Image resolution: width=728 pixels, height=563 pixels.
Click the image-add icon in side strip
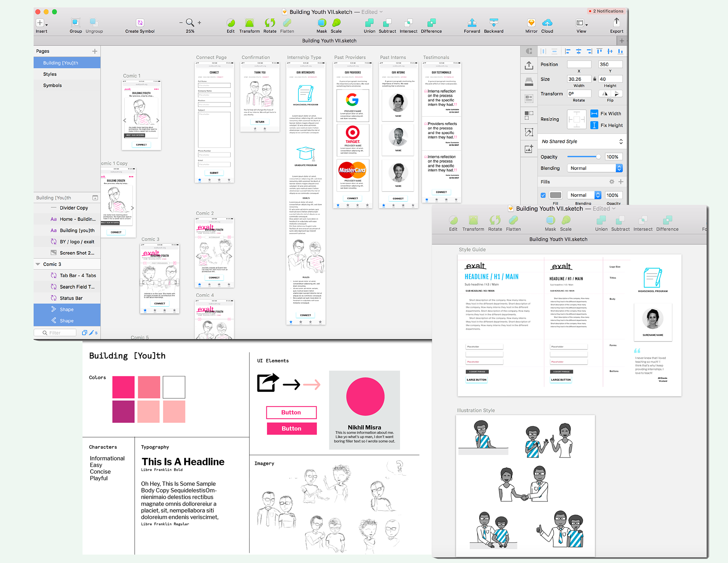529,149
